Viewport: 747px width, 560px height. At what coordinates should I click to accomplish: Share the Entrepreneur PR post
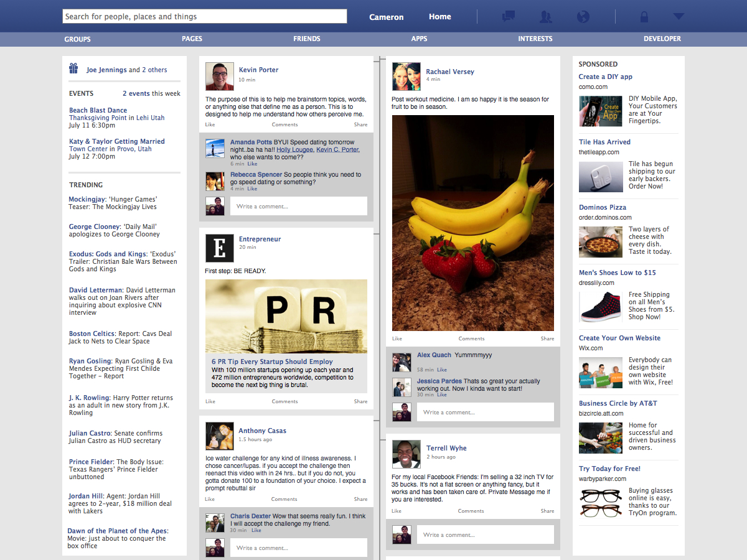[x=360, y=401]
